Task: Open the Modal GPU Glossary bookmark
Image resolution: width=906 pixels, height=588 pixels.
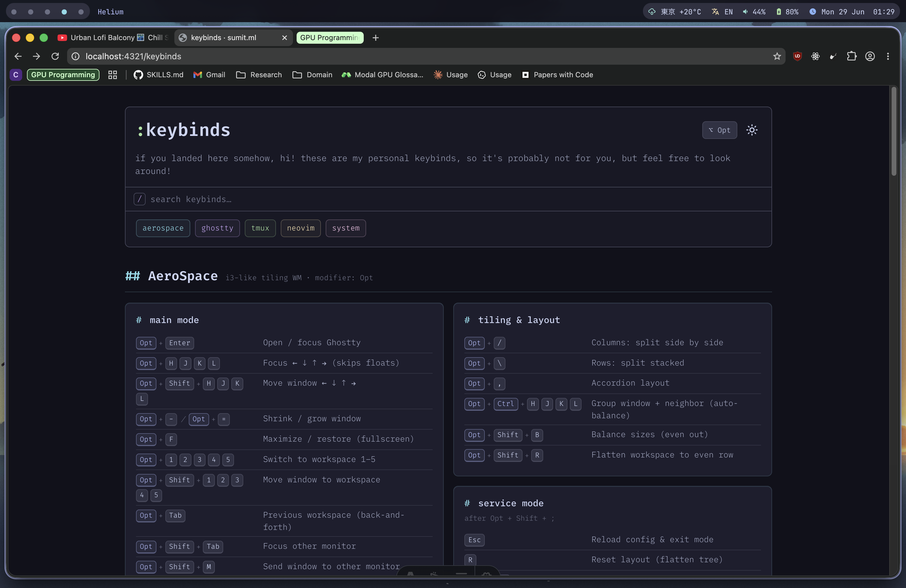Action: tap(383, 75)
